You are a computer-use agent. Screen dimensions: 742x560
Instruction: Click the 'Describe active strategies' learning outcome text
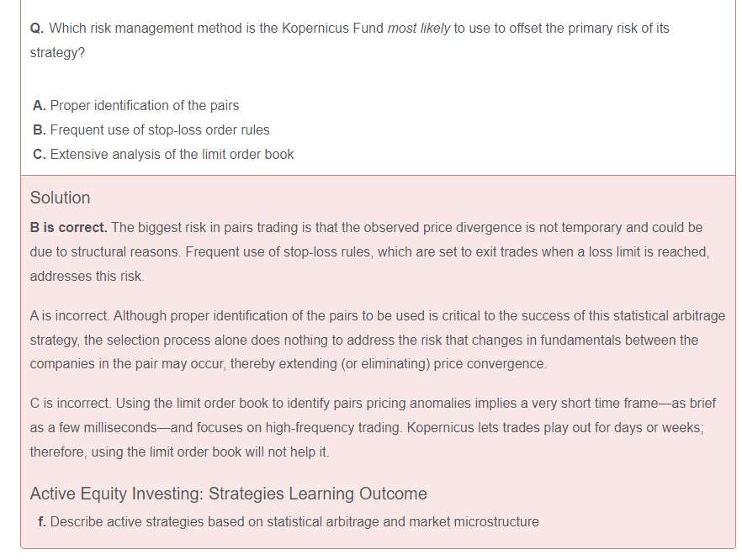tap(294, 522)
